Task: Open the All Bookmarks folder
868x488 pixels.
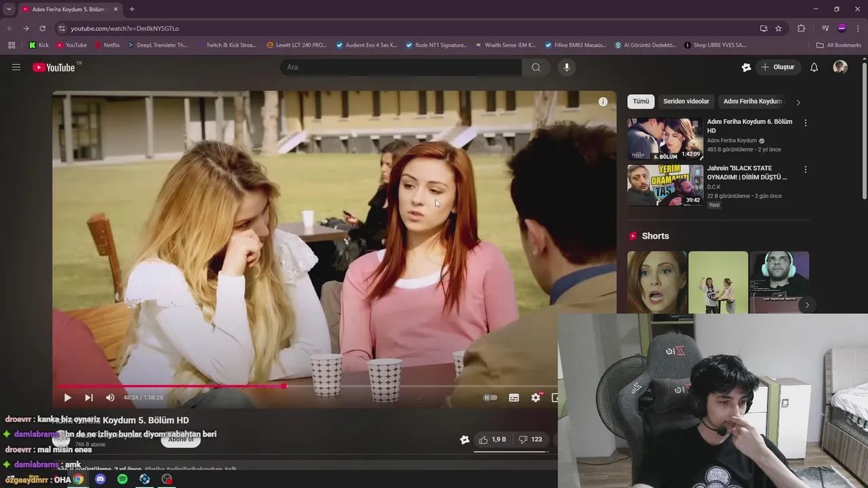Action: (x=839, y=45)
